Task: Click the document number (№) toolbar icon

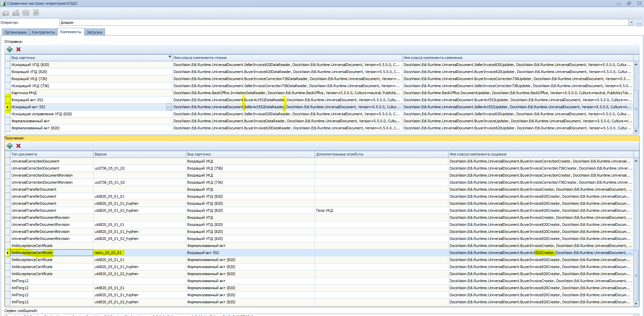Action: tap(36, 13)
